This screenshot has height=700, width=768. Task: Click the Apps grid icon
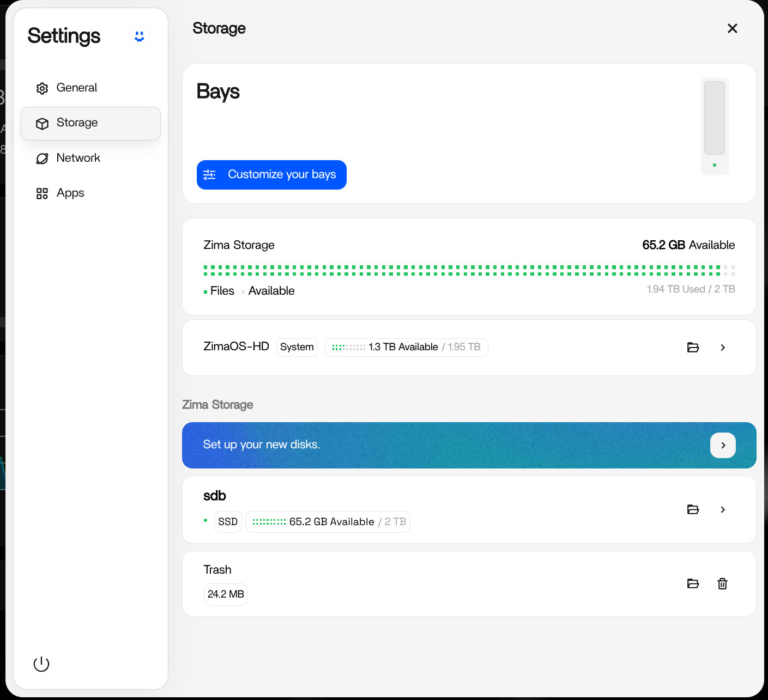point(42,193)
